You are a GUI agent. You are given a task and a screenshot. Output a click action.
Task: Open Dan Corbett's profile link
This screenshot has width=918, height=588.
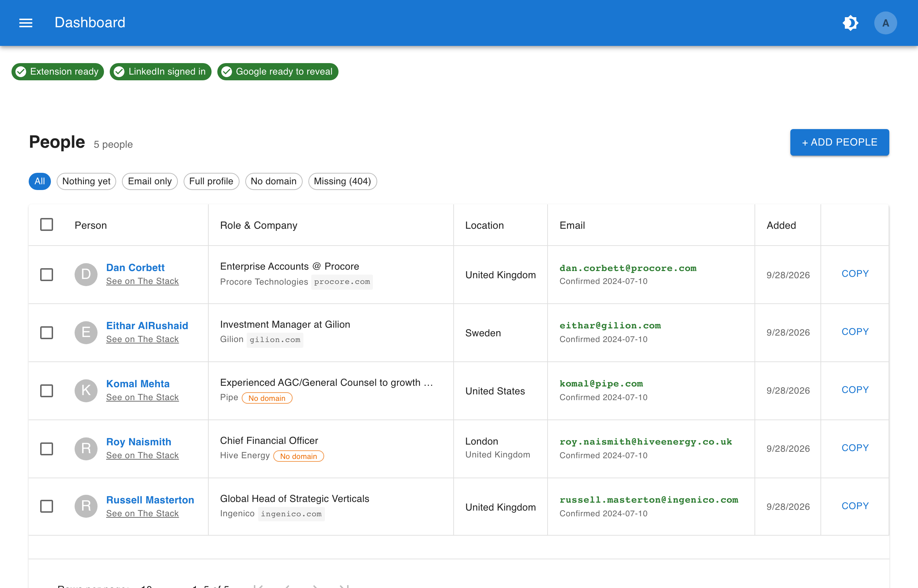135,267
